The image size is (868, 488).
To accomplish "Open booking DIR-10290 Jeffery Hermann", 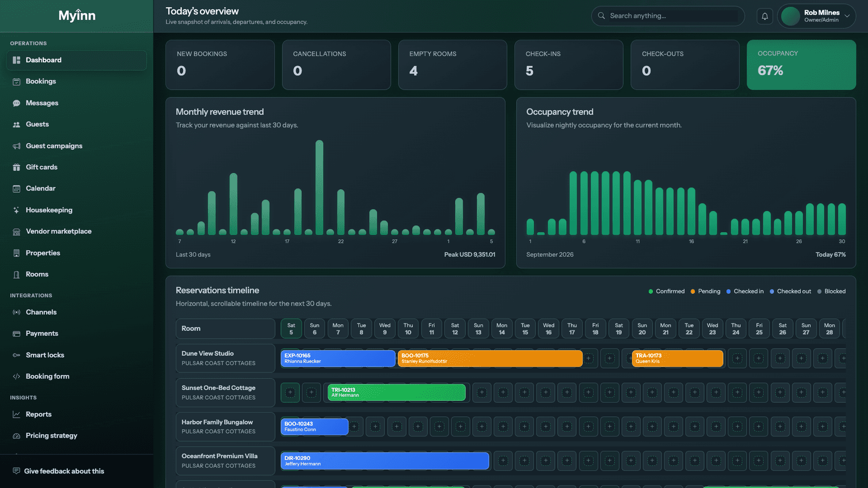I will click(x=385, y=461).
